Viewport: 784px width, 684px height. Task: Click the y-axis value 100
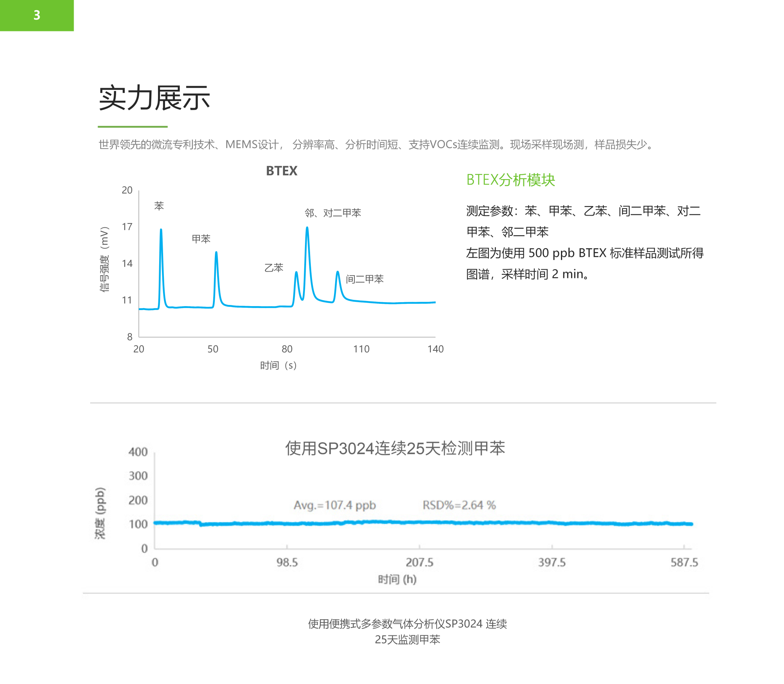[138, 524]
